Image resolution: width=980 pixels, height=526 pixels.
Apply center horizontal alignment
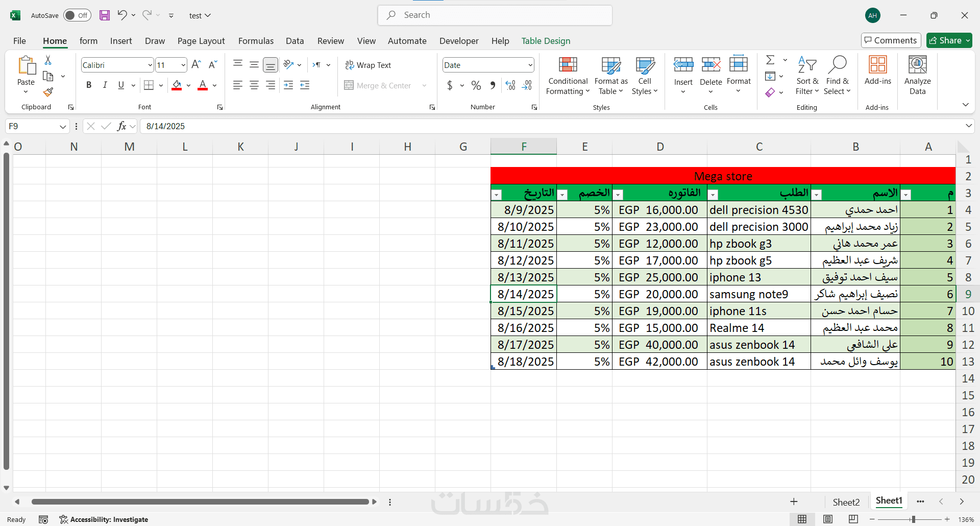click(x=254, y=85)
